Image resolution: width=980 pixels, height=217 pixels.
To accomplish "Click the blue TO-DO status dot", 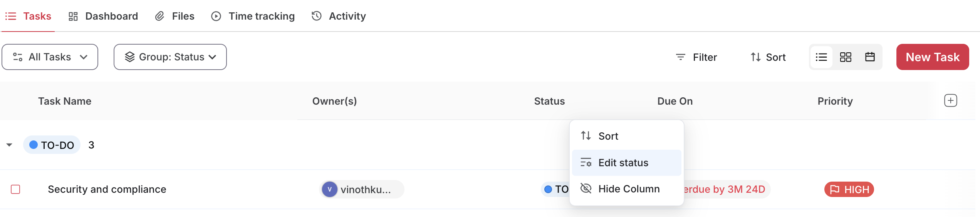I will pyautogui.click(x=34, y=145).
